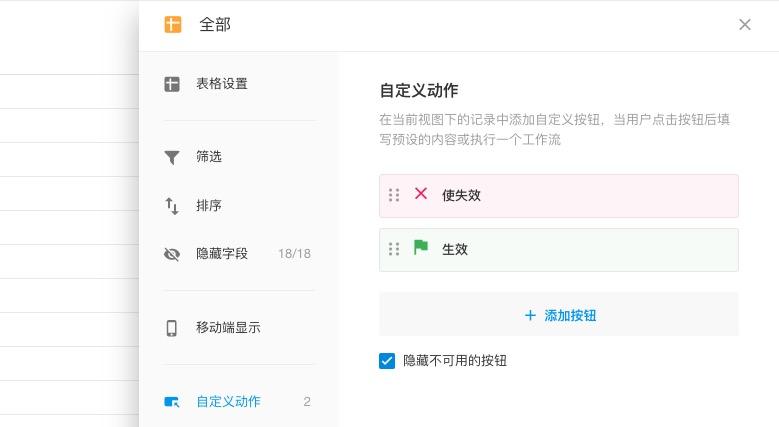Image resolution: width=779 pixels, height=427 pixels.
Task: Select the 使失效 custom action row
Action: point(580,196)
